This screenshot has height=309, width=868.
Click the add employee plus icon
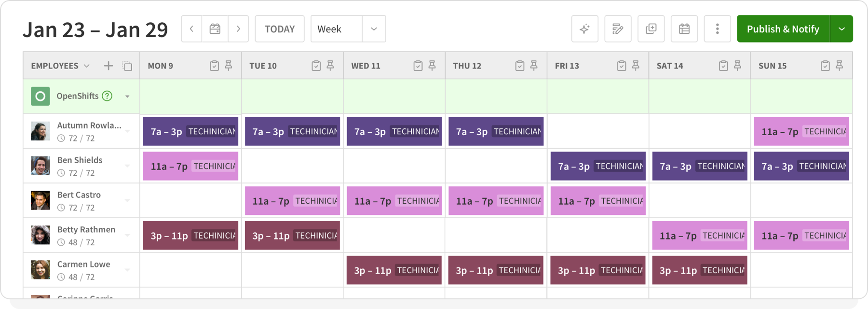[108, 66]
